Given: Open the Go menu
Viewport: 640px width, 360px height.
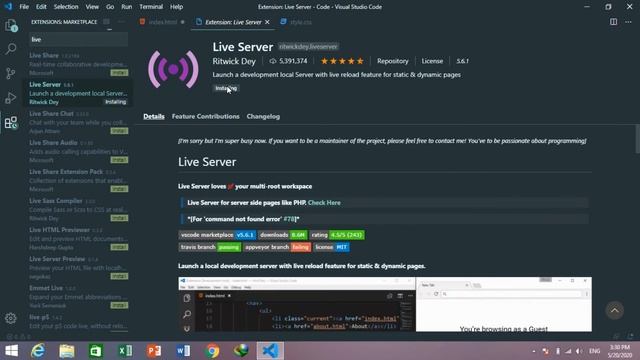Looking at the screenshot, I should (110, 7).
